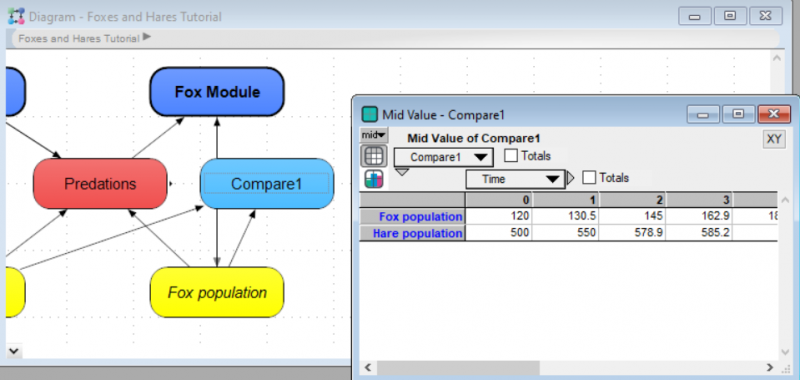Screen dimensions: 800x380
Task: Select cell with value 585.2
Action: pyautogui.click(x=699, y=233)
